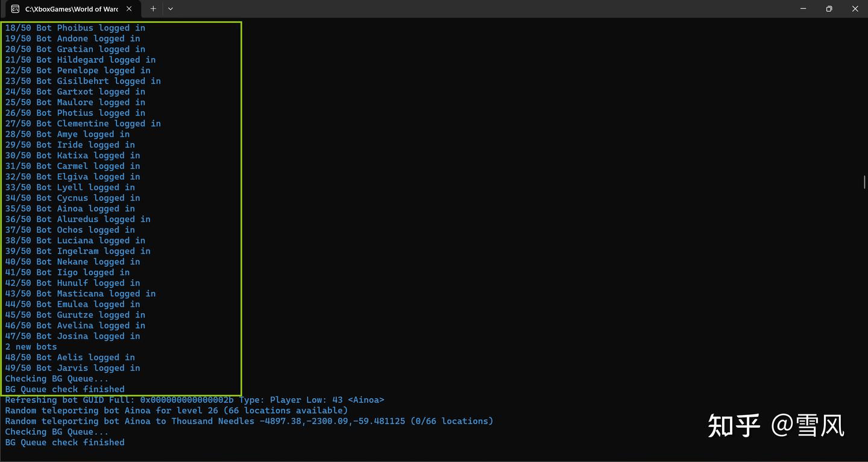Click the "27/50 Bot Clementine logged in" line
This screenshot has height=462, width=868.
pyautogui.click(x=83, y=124)
